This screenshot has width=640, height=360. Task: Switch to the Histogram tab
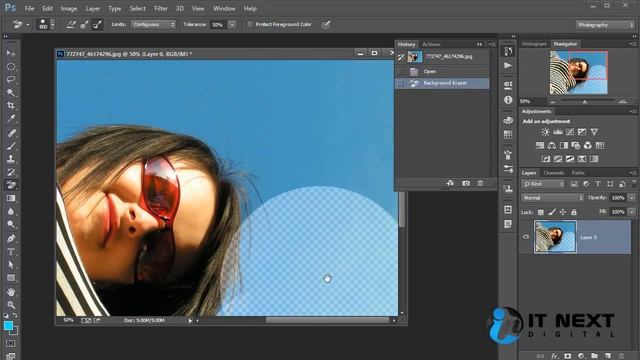pos(534,44)
